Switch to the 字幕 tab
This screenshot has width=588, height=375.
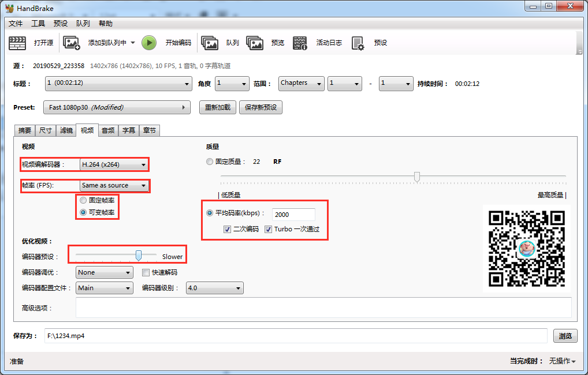[x=129, y=130]
